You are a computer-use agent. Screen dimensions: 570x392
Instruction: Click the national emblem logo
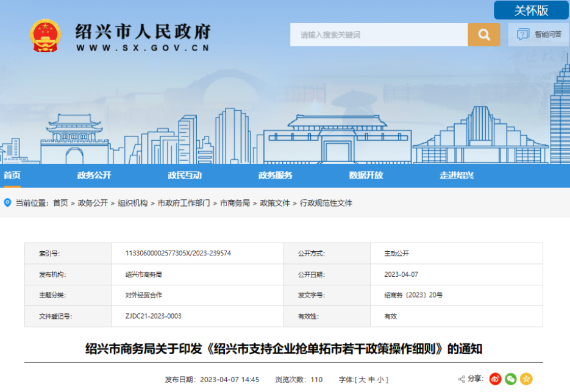pyautogui.click(x=46, y=35)
